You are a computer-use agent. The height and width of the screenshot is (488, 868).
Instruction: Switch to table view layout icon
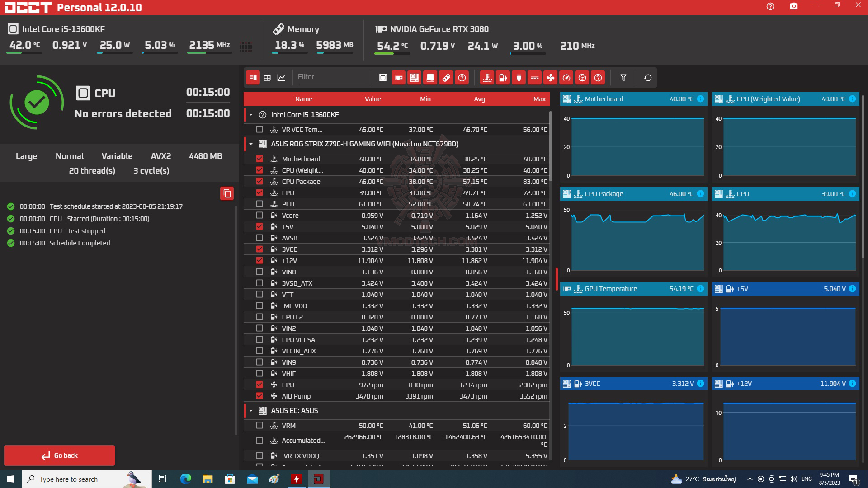pos(267,78)
